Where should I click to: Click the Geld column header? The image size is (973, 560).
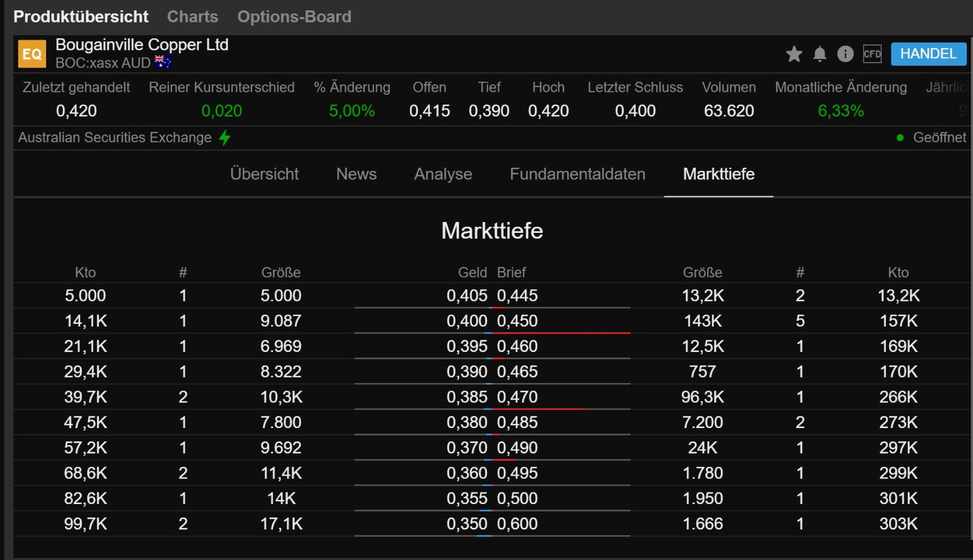[473, 272]
